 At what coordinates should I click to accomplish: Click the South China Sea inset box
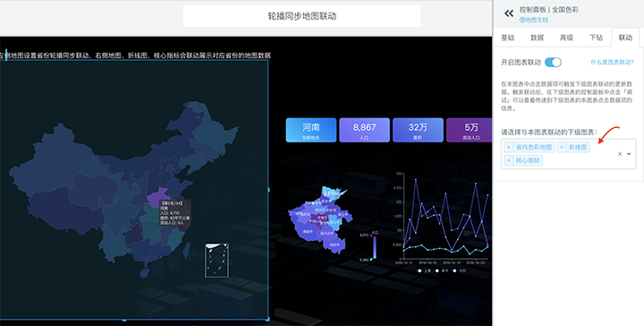point(216,261)
